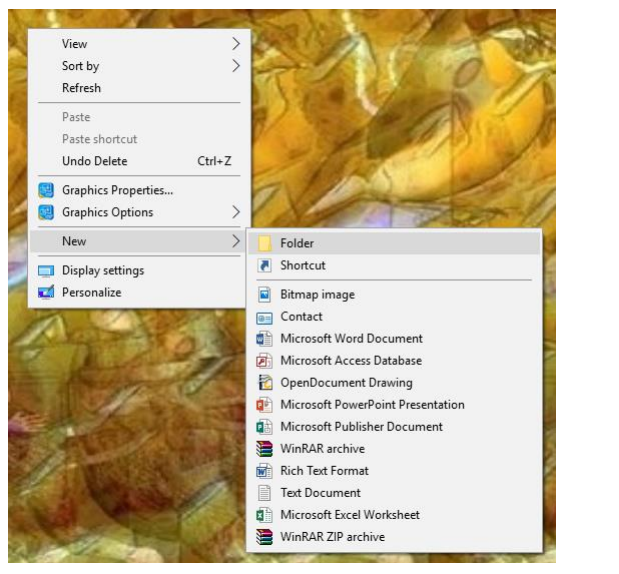Click the Personalize icon

pyautogui.click(x=46, y=293)
